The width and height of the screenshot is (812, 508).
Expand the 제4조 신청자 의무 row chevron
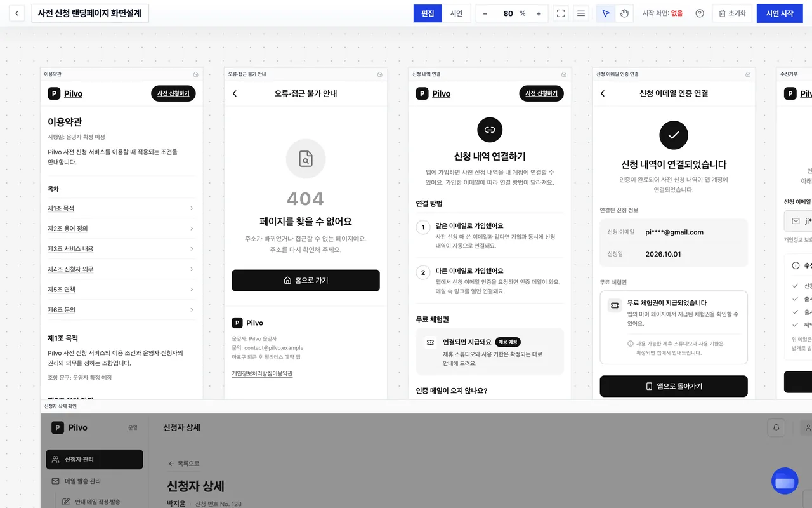pyautogui.click(x=192, y=269)
